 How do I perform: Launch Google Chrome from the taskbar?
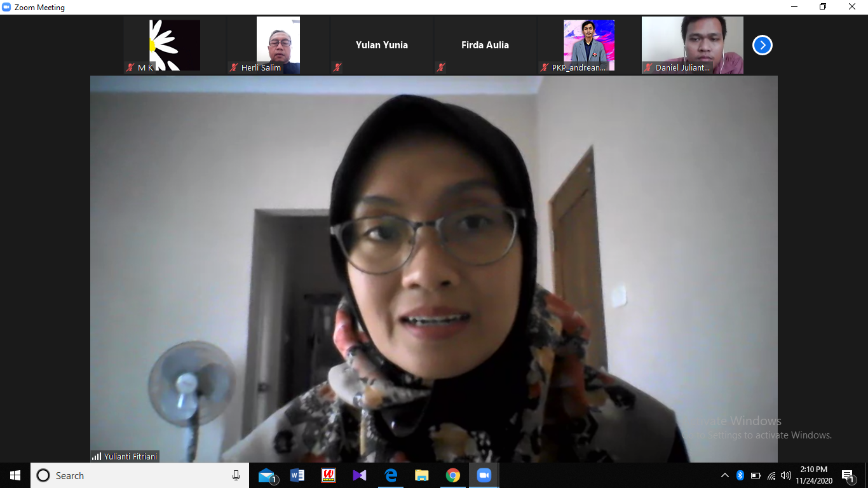coord(453,475)
